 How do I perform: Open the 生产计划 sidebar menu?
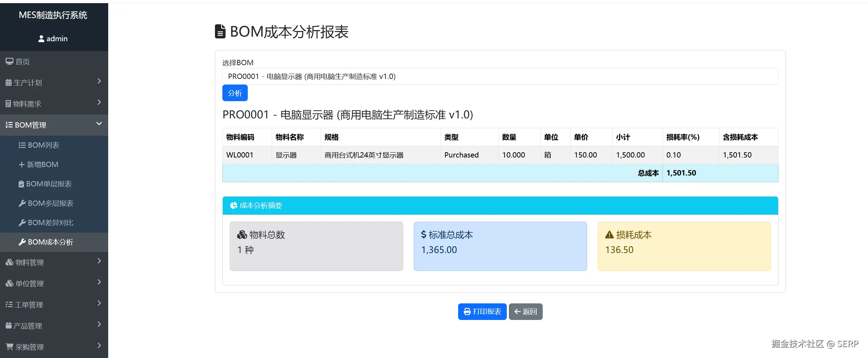54,83
